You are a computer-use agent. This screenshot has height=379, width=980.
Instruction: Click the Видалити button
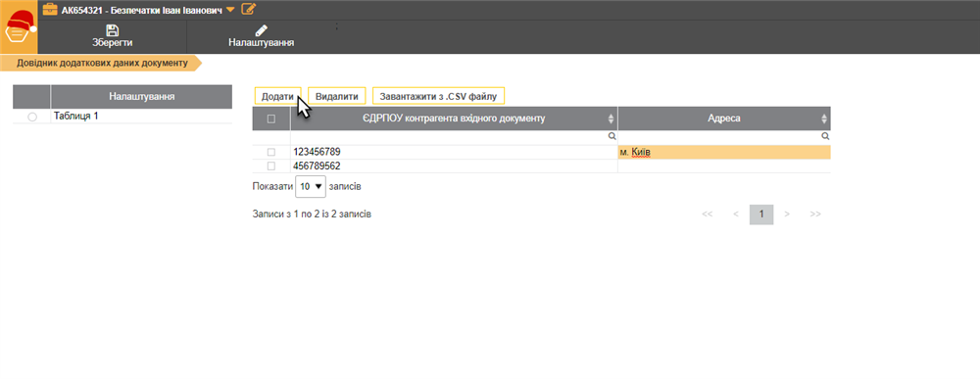[337, 96]
